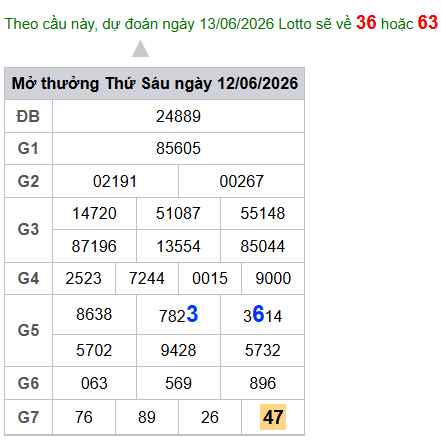Click G7 number 89
Screen dimensions: 441x440
pyautogui.click(x=147, y=417)
